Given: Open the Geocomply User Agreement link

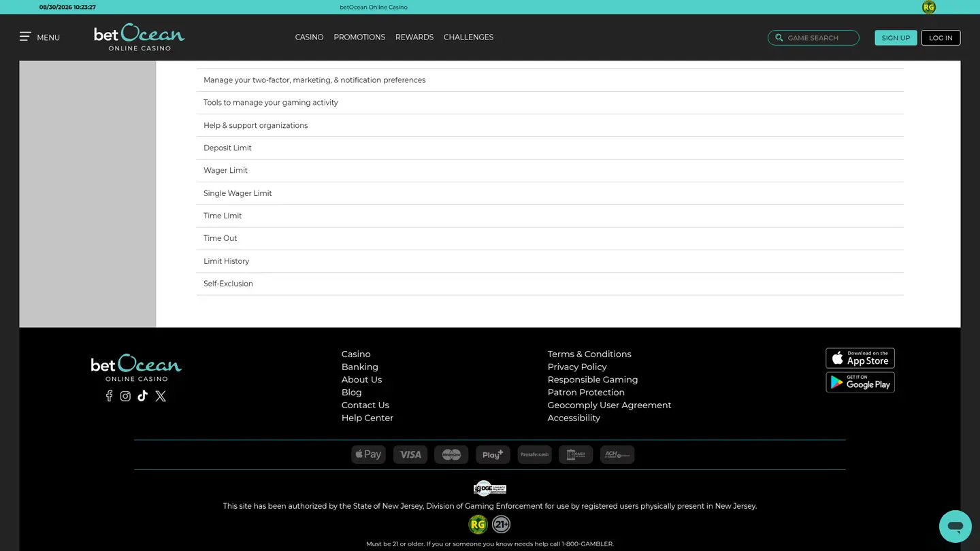Looking at the screenshot, I should coord(609,405).
